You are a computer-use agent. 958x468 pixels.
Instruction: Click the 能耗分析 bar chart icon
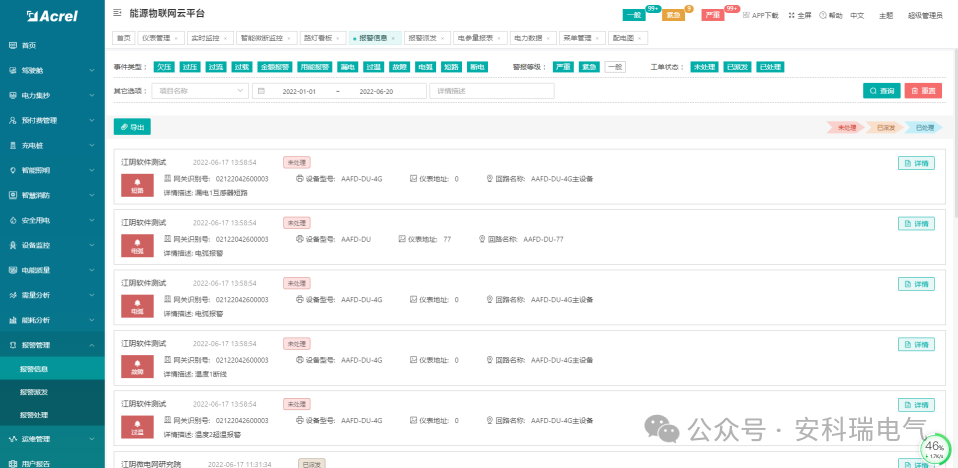point(13,320)
